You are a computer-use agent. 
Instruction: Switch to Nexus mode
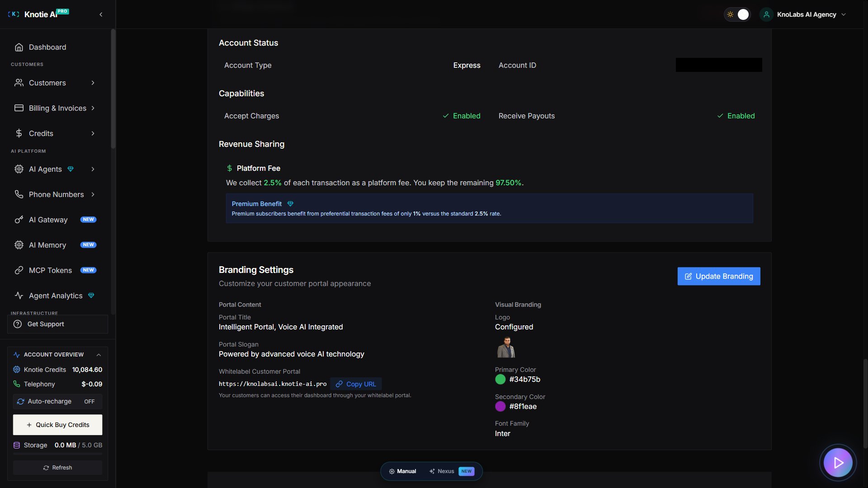[x=451, y=471]
